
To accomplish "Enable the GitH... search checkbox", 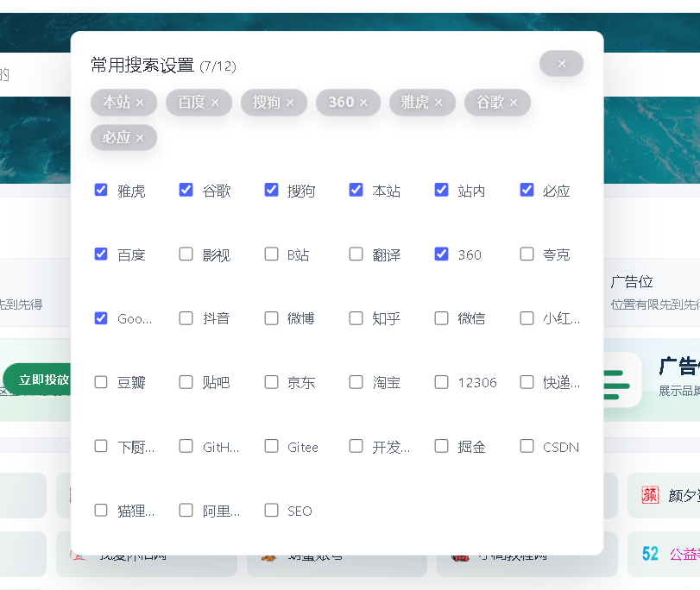I will [x=186, y=446].
